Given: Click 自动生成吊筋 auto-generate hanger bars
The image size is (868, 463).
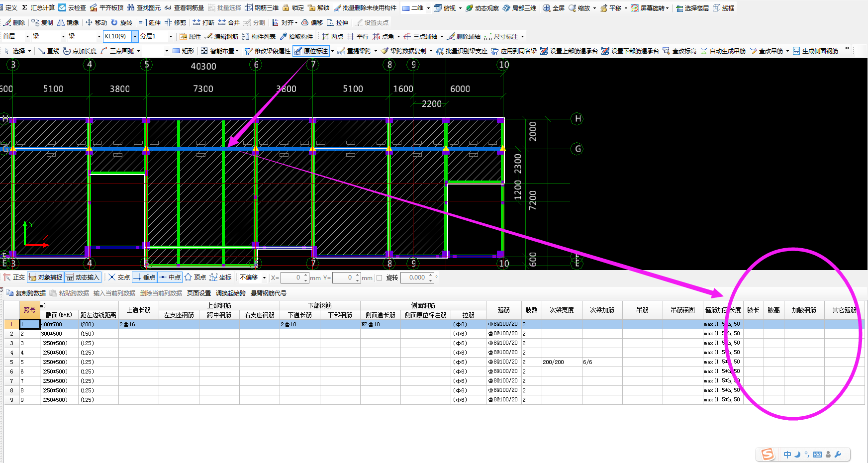Looking at the screenshot, I should (x=723, y=51).
